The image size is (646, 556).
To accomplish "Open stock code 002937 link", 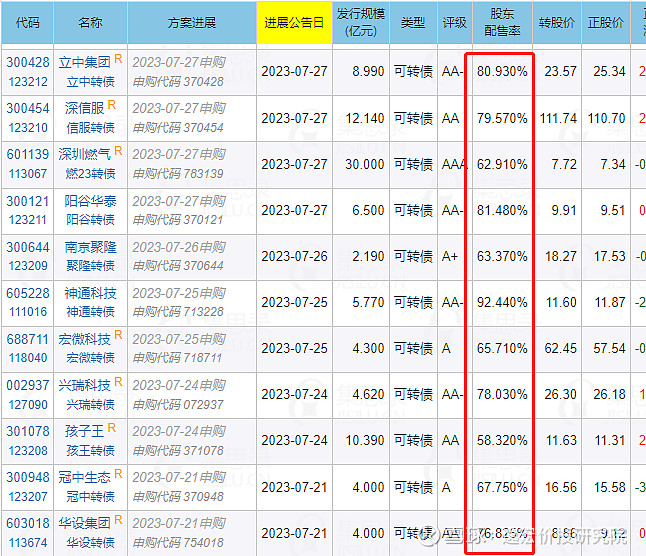I will click(x=28, y=385).
